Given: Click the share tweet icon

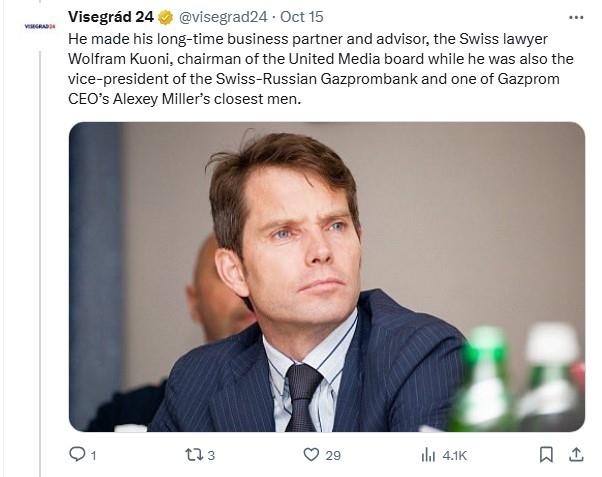Looking at the screenshot, I should [576, 454].
